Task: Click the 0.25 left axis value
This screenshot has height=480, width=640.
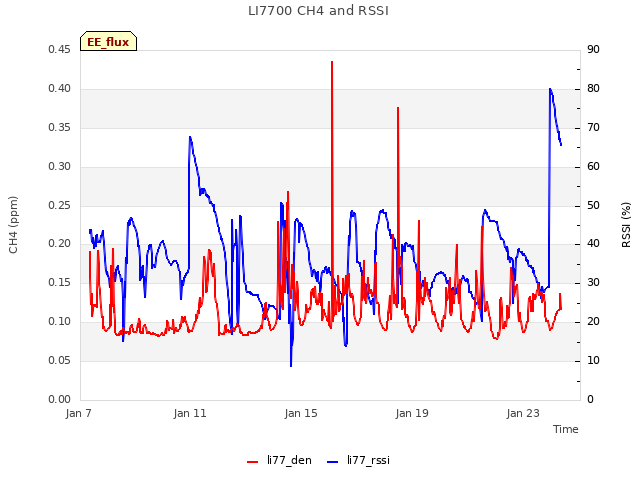Action: click(59, 205)
